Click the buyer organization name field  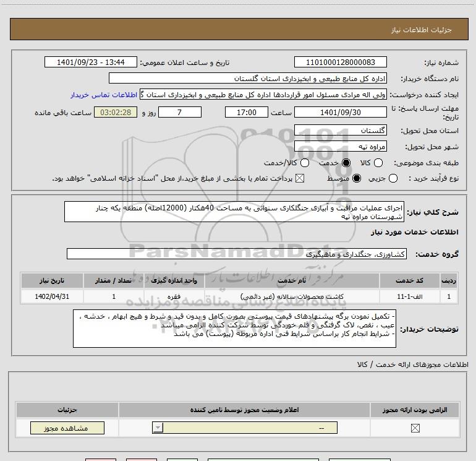(248, 79)
